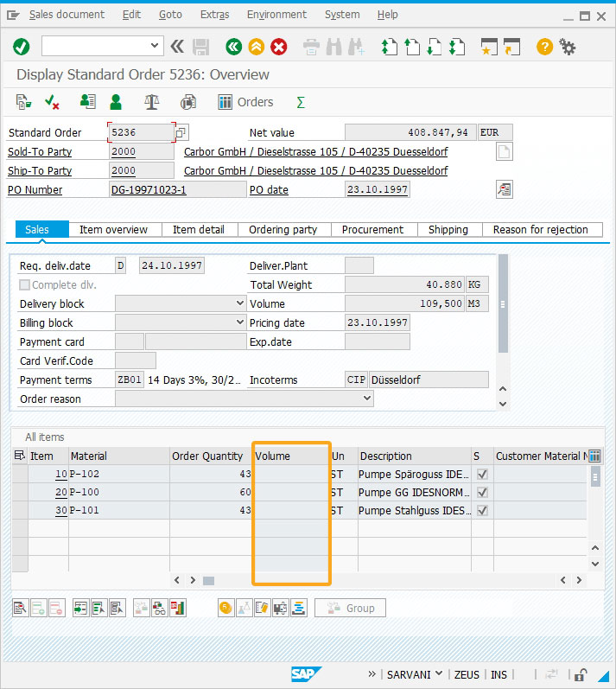
Task: Click the First page icon
Action: tap(389, 47)
